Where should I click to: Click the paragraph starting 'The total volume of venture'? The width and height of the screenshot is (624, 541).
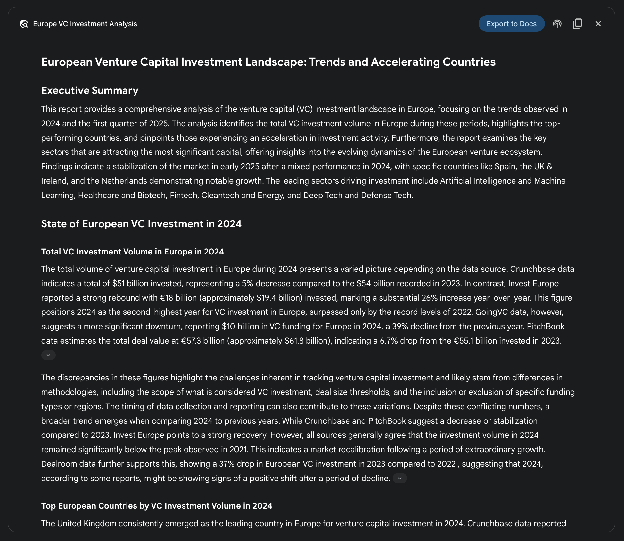(x=308, y=305)
